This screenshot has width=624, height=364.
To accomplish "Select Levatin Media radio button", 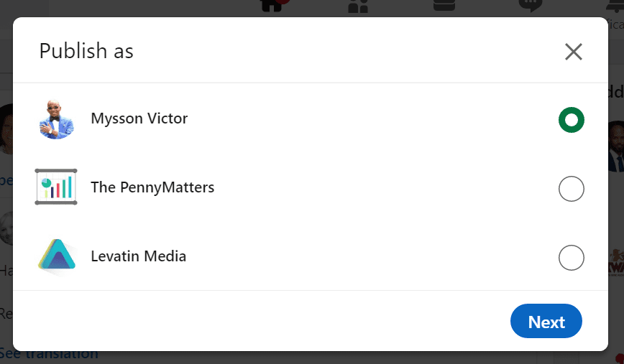I will [571, 258].
